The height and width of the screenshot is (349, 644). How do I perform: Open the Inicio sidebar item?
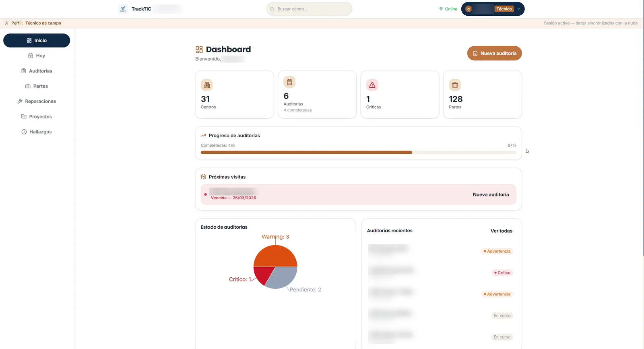(37, 41)
